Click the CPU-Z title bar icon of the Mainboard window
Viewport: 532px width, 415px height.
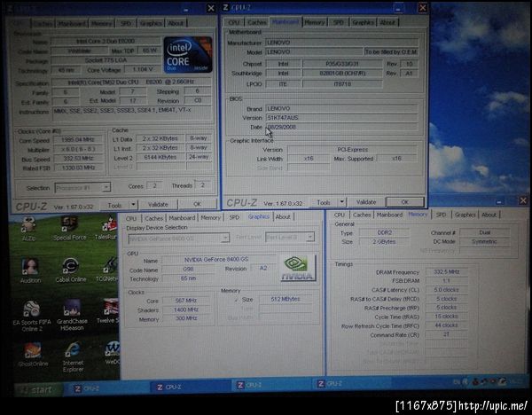click(225, 7)
